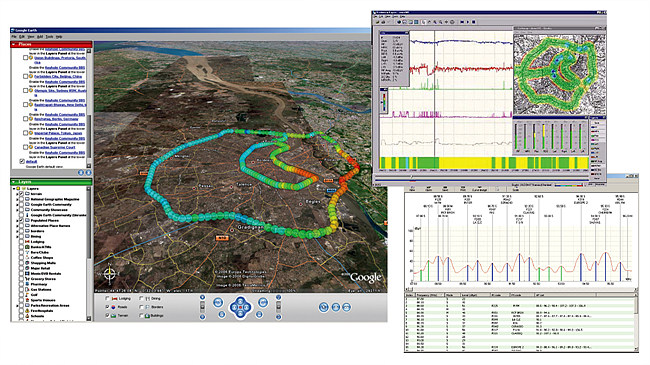Click the print icon in navigation panel
This screenshot has width=650, height=365.
pyautogui.click(x=336, y=307)
